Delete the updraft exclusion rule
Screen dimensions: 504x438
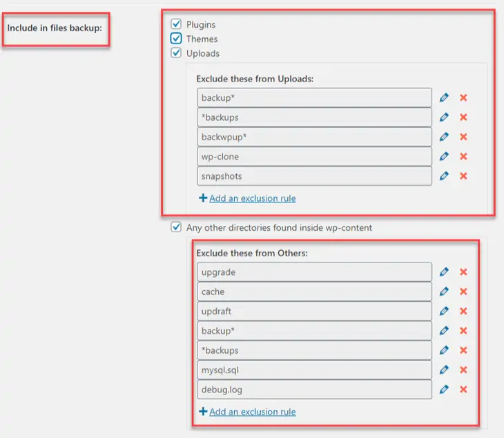click(463, 311)
